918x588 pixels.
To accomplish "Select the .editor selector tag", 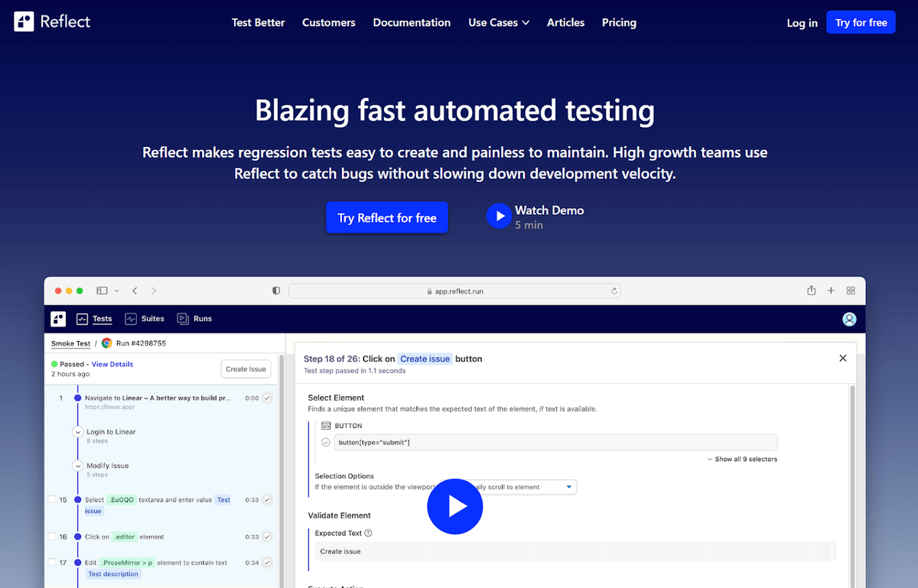I will pos(125,537).
